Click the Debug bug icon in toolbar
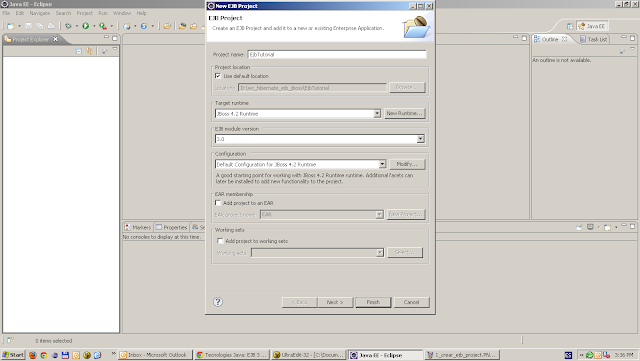The width and height of the screenshot is (640, 361). pyautogui.click(x=68, y=26)
